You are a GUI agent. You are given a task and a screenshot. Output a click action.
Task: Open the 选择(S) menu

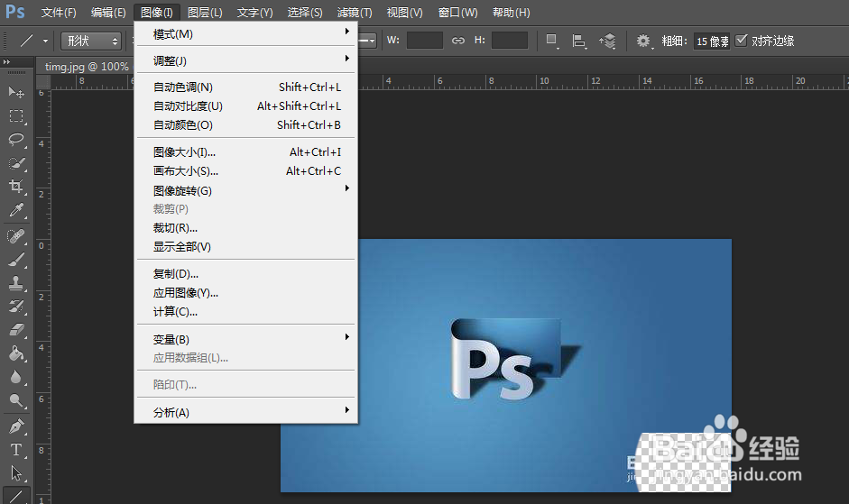coord(305,12)
